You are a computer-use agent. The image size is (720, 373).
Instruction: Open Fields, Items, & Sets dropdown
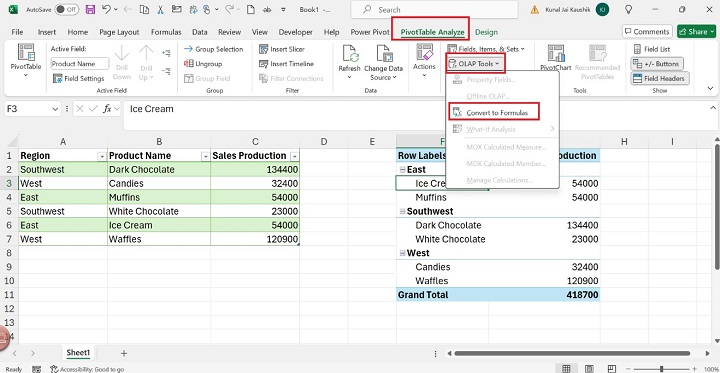click(486, 49)
